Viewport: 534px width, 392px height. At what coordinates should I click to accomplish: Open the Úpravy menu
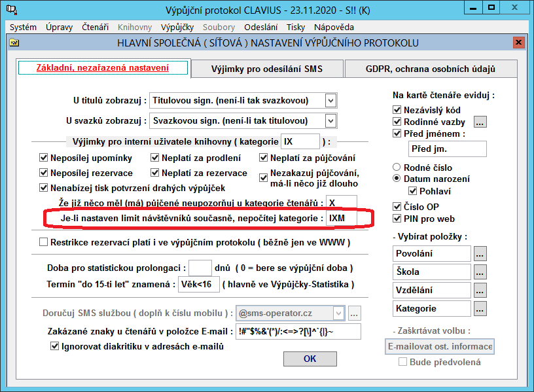[x=60, y=27]
